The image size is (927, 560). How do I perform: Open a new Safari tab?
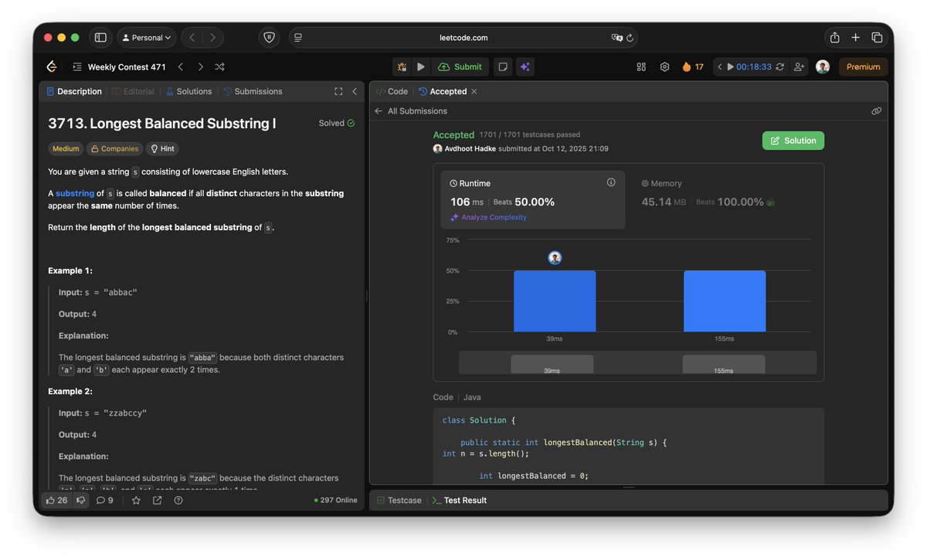point(855,37)
